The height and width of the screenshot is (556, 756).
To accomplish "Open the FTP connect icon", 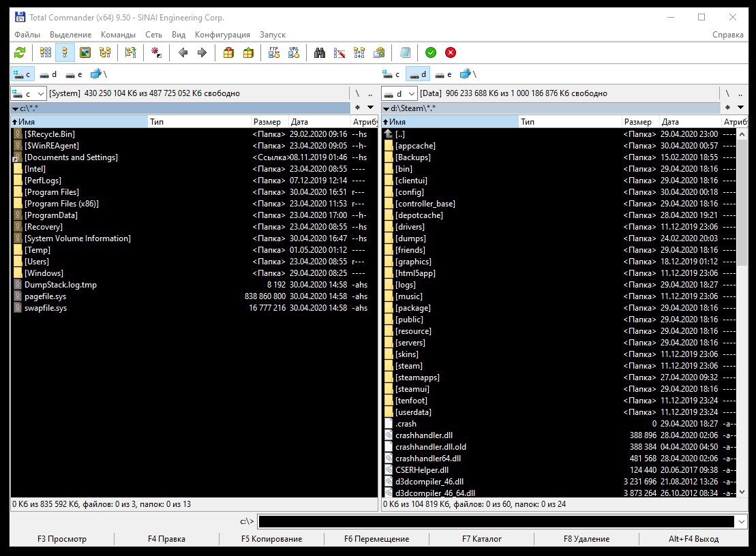I will click(274, 52).
